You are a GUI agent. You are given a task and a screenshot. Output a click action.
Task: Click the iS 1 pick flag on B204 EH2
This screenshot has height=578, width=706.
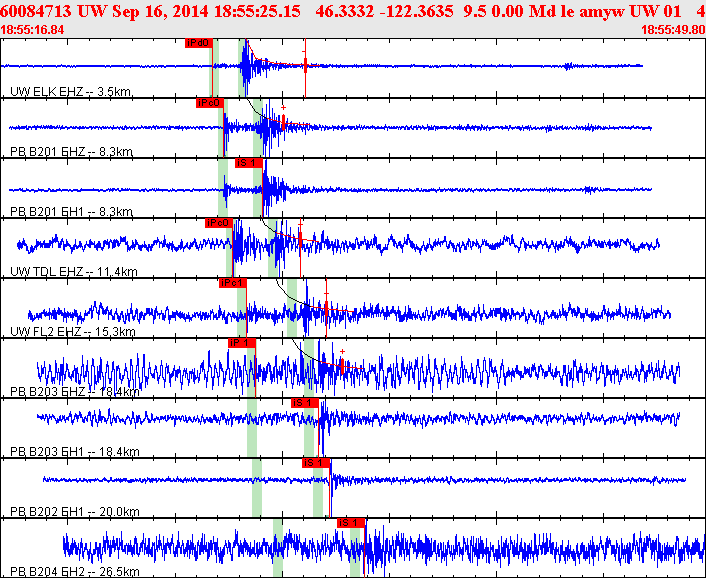pos(350,523)
